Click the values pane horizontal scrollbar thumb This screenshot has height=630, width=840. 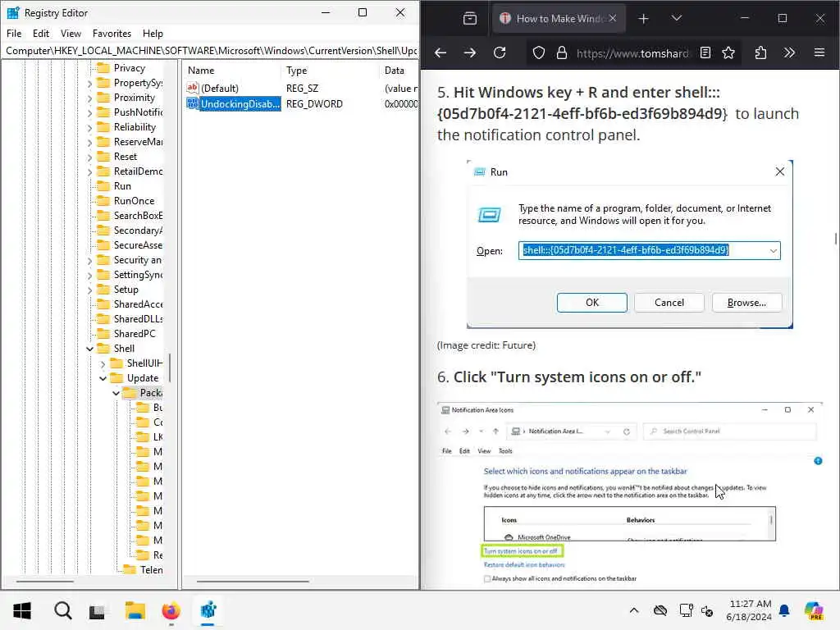(x=253, y=582)
